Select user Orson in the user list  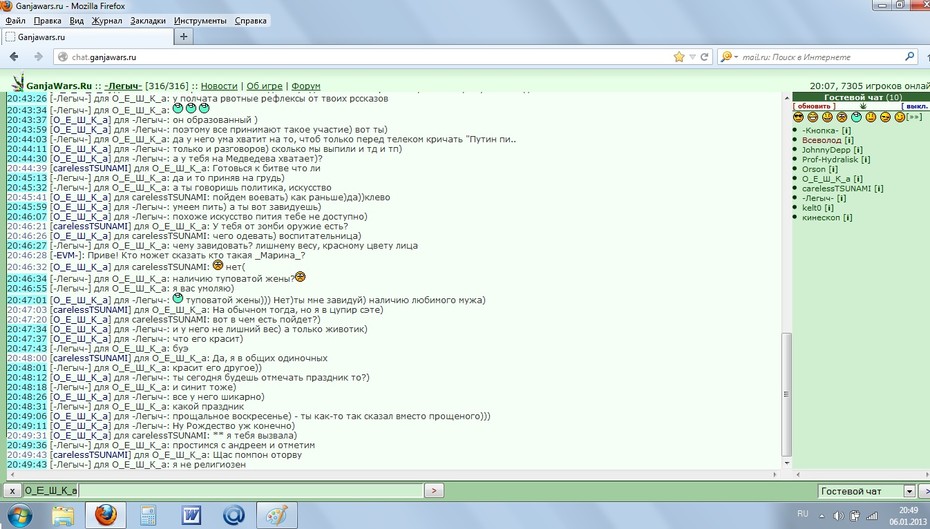(x=814, y=169)
